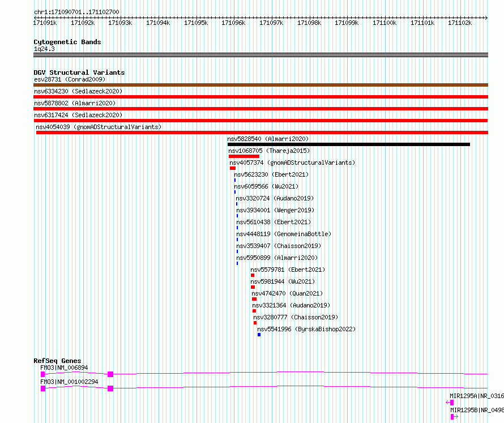Click the 171102k ruler position
The width and height of the screenshot is (504, 423).
click(460, 23)
